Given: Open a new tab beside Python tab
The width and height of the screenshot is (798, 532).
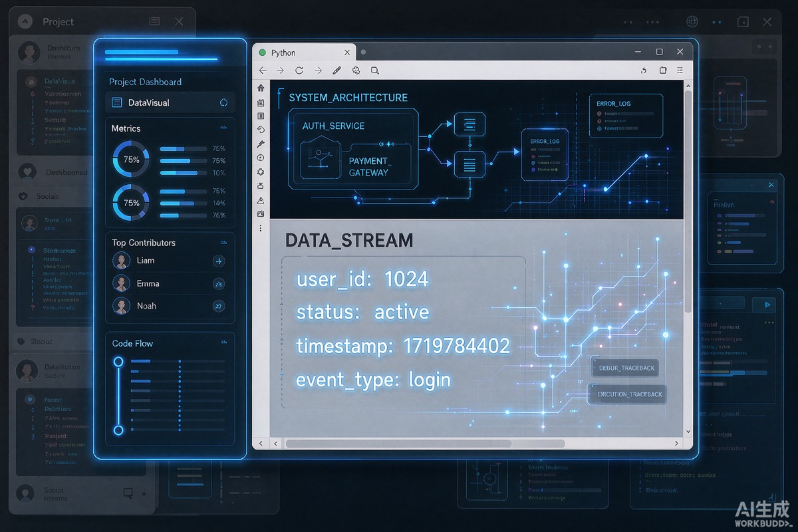Looking at the screenshot, I should (x=363, y=53).
